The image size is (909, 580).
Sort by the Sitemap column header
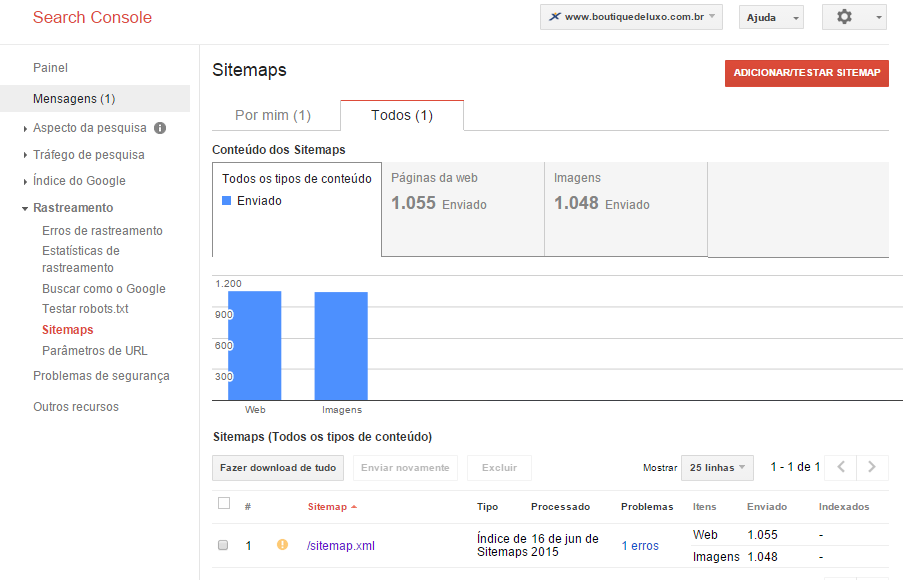coord(327,507)
